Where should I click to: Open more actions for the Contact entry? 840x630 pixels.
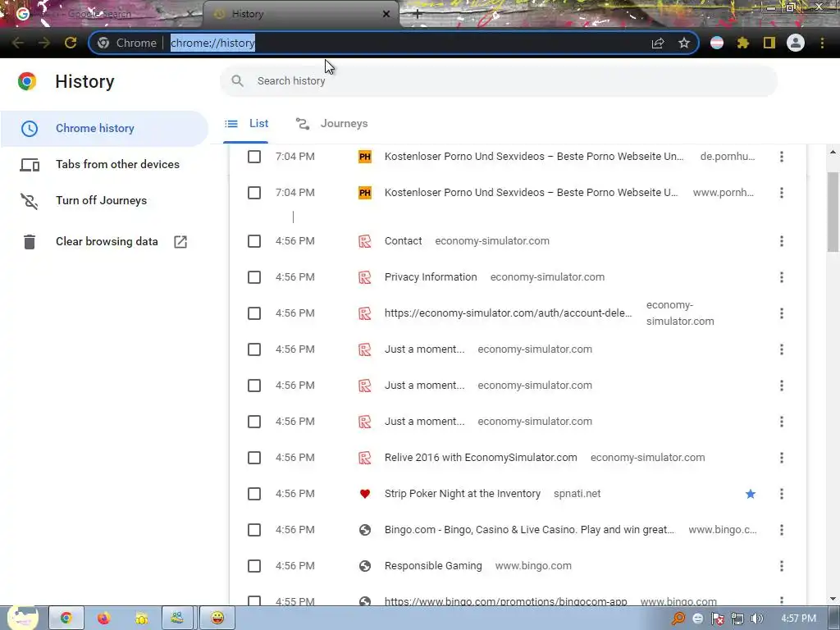pos(782,242)
